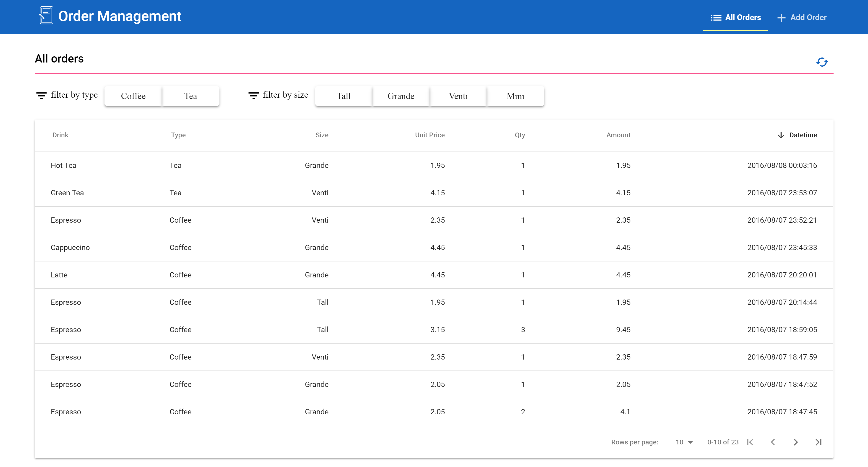This screenshot has height=467, width=868.
Task: Open the rows per page dropdown
Action: coord(684,442)
